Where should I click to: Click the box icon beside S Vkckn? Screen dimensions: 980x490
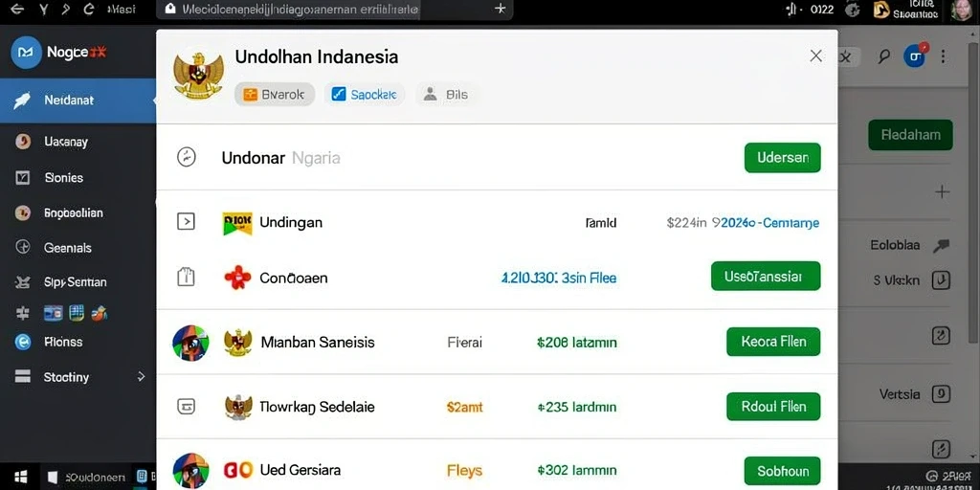(941, 280)
